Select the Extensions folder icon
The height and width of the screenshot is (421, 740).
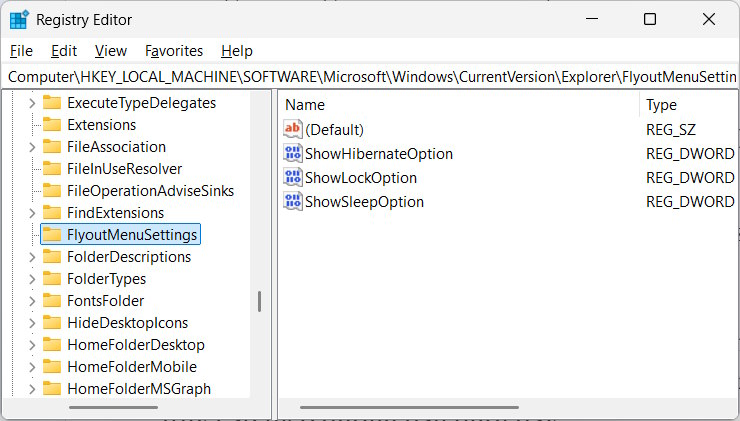point(52,125)
